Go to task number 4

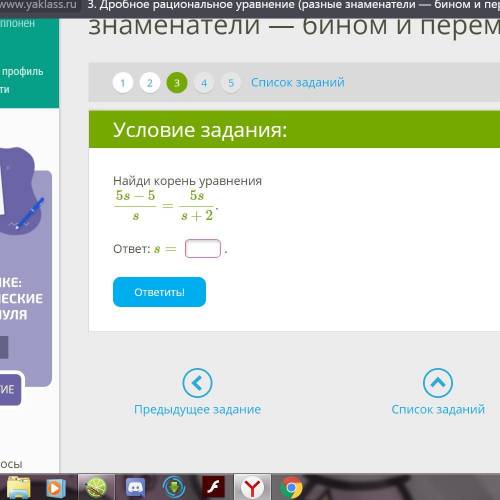[x=204, y=83]
